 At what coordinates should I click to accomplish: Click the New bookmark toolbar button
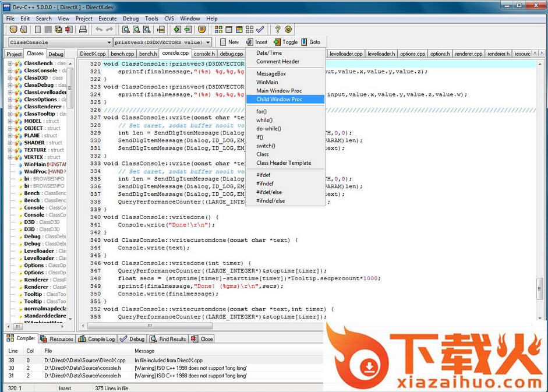pos(229,42)
